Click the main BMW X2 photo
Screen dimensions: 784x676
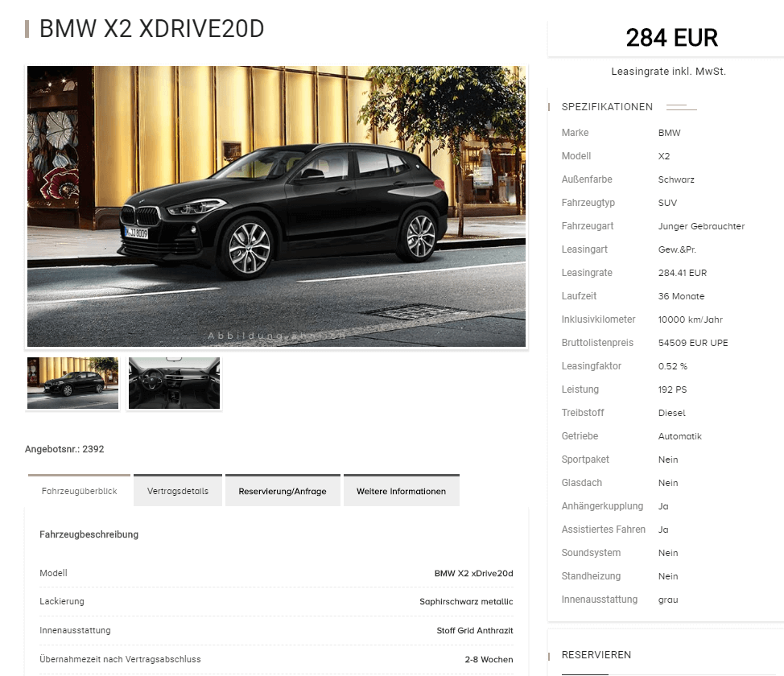click(x=277, y=207)
